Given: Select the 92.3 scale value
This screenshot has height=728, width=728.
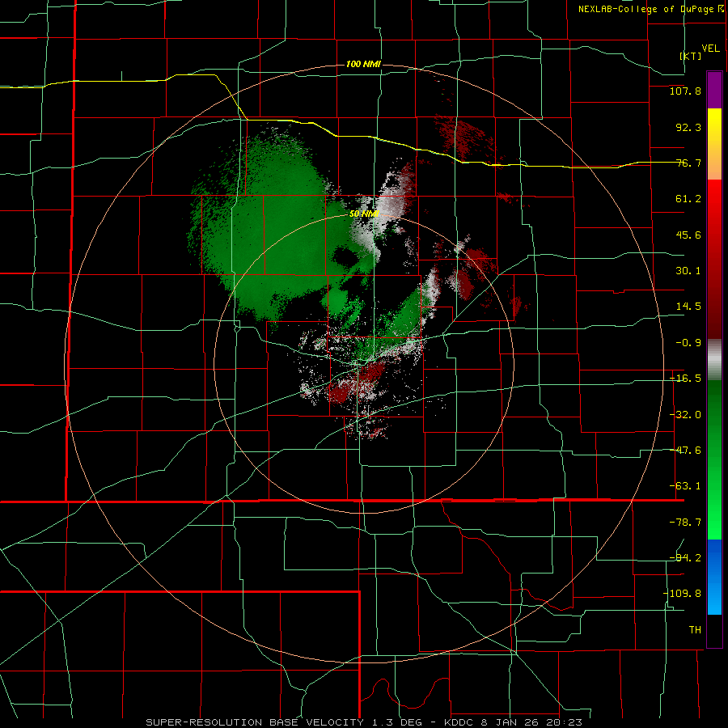Looking at the screenshot, I should 688,127.
